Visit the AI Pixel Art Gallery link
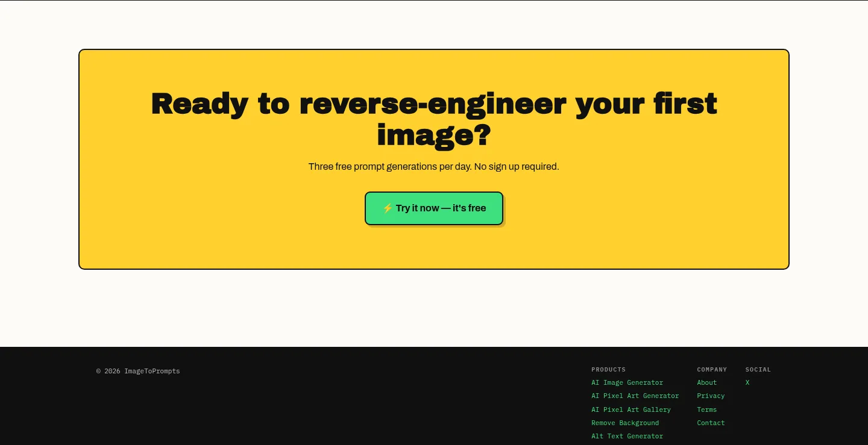868x445 pixels. pos(631,409)
